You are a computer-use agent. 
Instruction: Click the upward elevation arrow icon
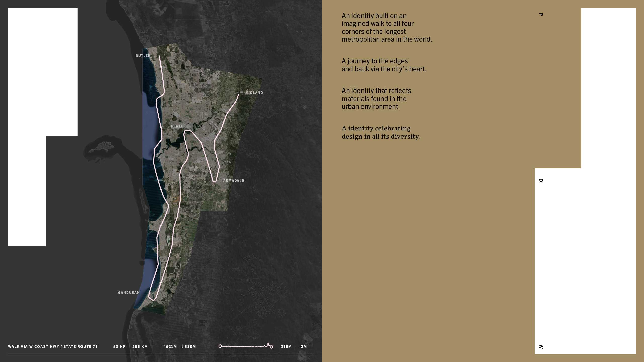[164, 346]
